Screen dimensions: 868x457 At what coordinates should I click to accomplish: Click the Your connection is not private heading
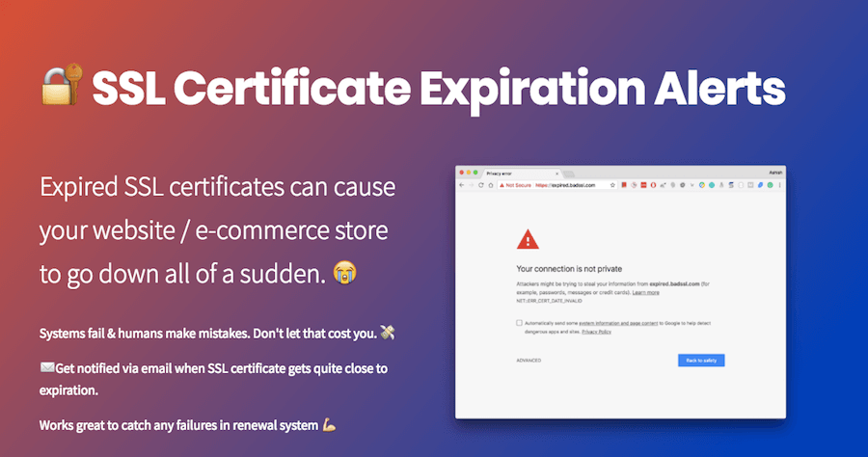point(569,269)
